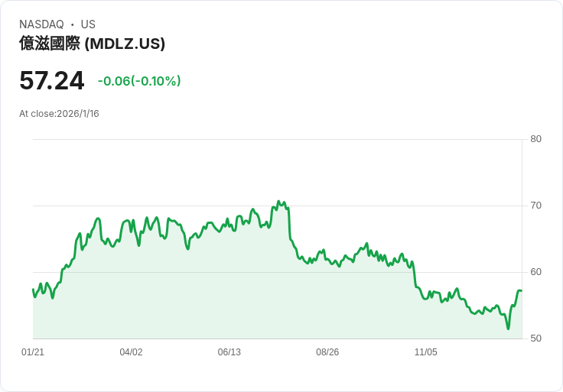Click the line's final point at right edge

pyautogui.click(x=522, y=290)
